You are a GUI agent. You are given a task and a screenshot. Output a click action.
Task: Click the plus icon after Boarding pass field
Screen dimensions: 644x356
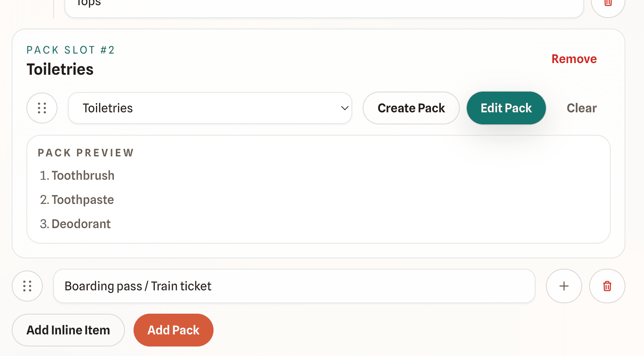564,286
